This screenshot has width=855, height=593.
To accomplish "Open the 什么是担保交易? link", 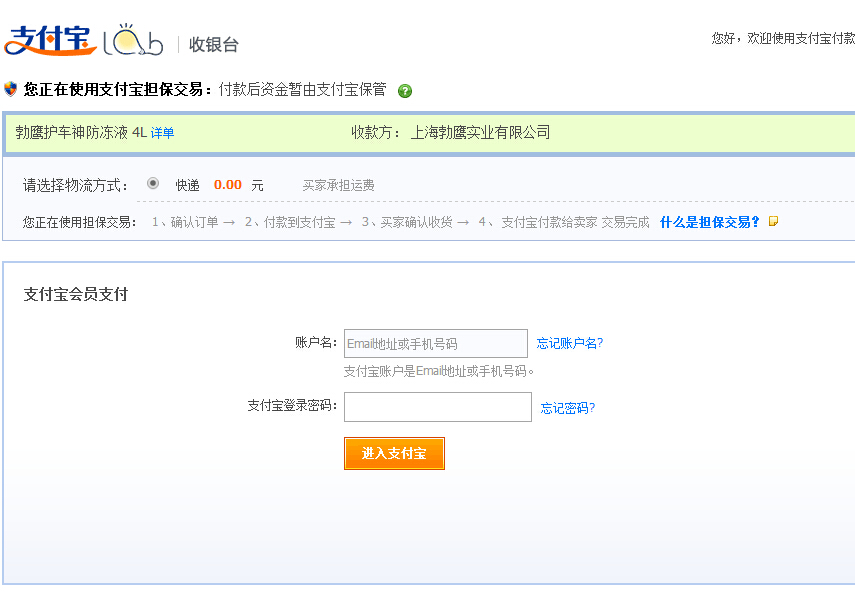I will (709, 222).
